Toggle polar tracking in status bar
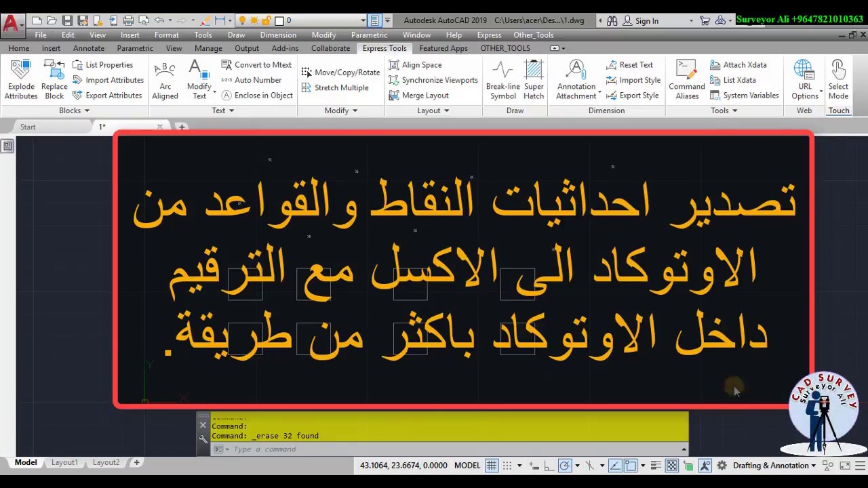868x488 pixels. coord(564,466)
